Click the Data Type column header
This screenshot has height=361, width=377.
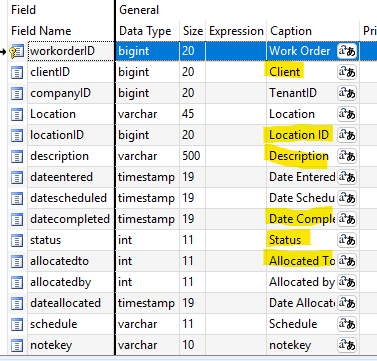click(145, 31)
